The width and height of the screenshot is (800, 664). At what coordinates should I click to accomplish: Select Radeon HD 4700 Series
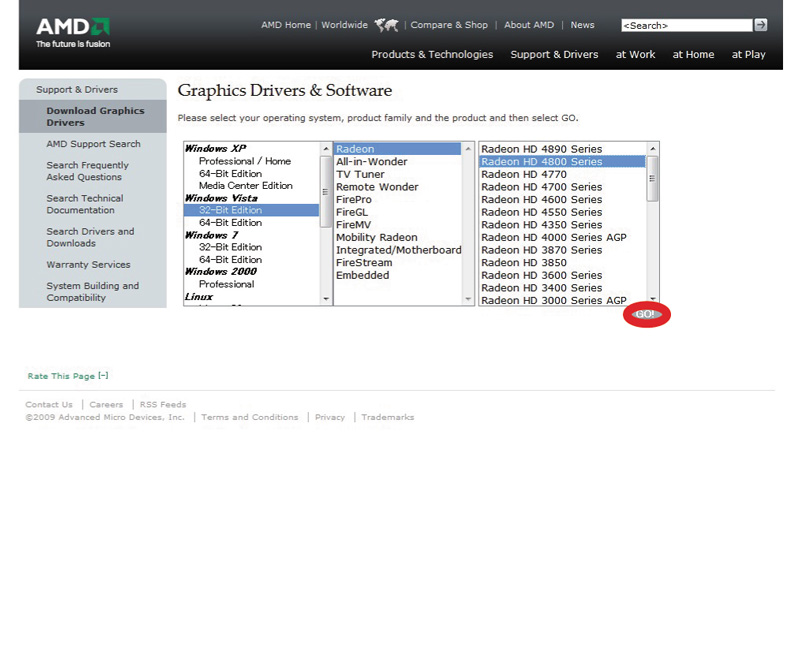coord(541,187)
